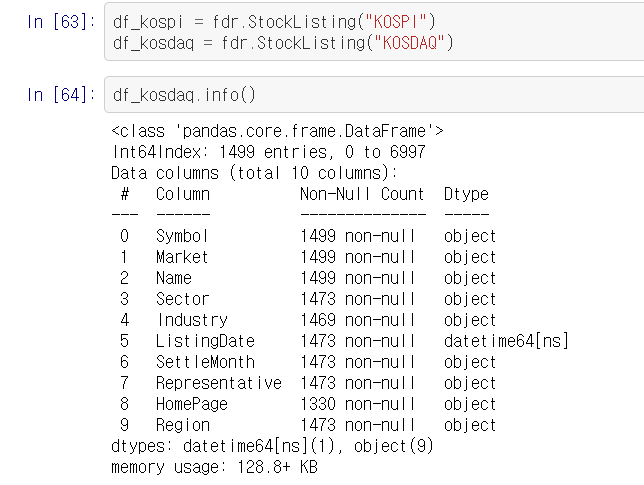This screenshot has height=485, width=644.
Task: Click the 'ListingDate' column name
Action: click(x=205, y=340)
